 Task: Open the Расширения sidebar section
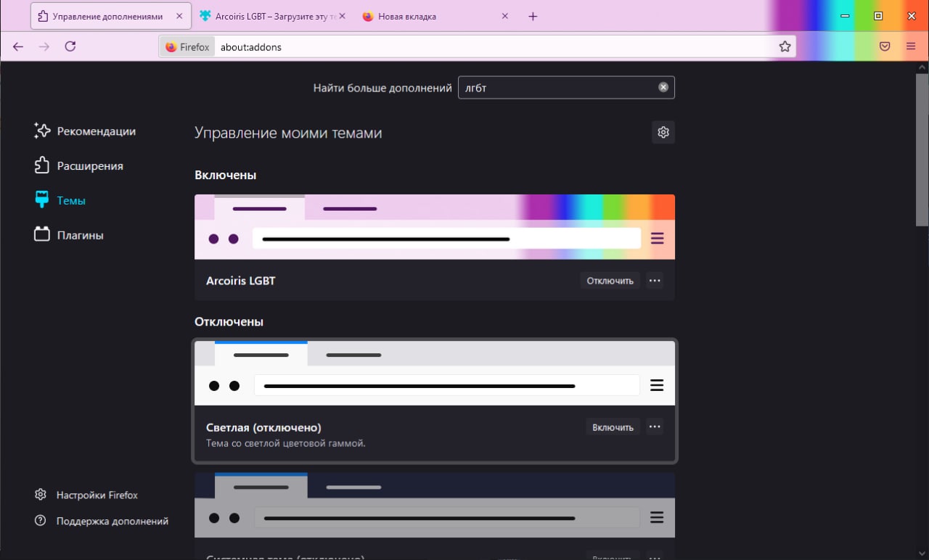(x=80, y=166)
